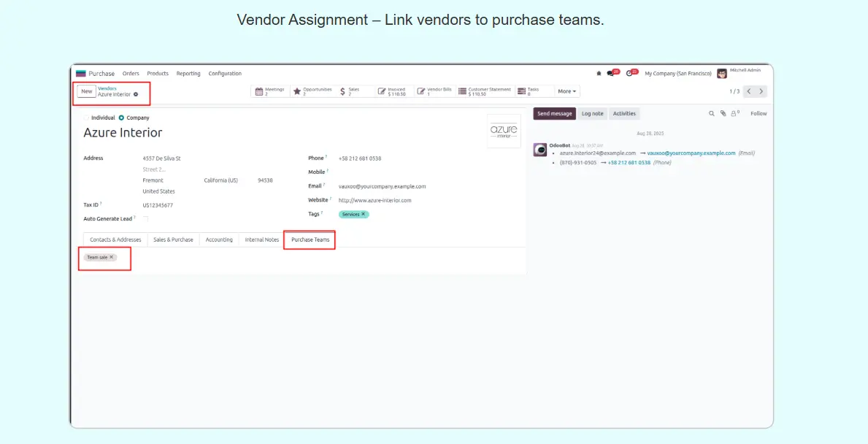Expand the More dropdown button
868x444 pixels.
(567, 91)
